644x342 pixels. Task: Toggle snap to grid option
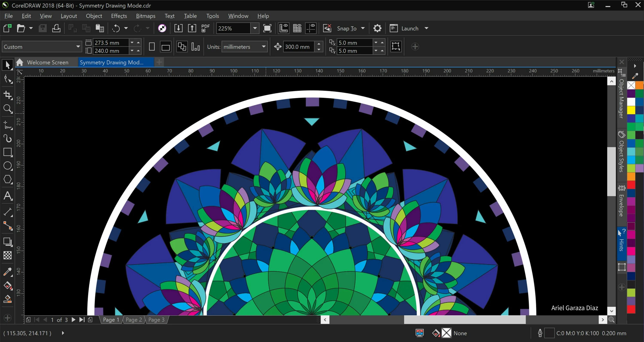(362, 28)
